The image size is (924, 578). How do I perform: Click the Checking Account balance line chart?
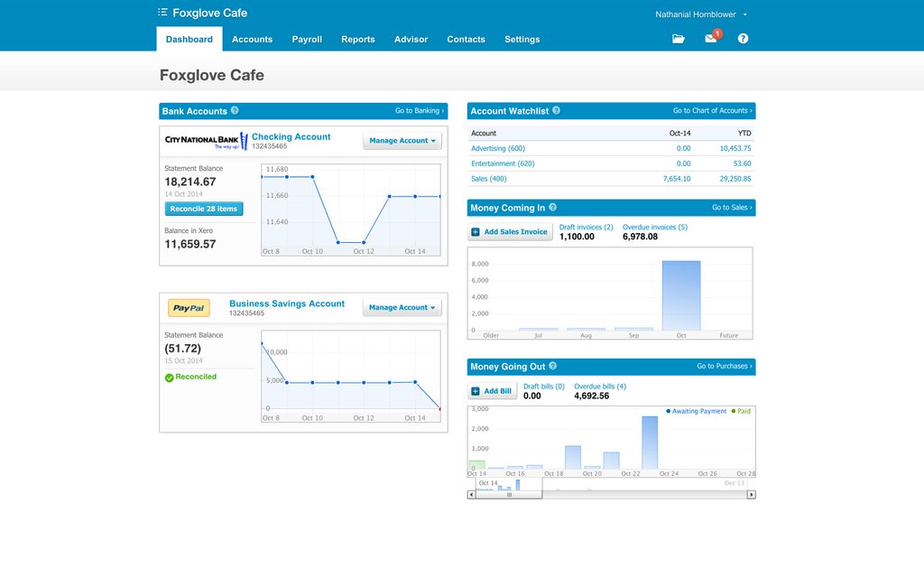coord(351,210)
